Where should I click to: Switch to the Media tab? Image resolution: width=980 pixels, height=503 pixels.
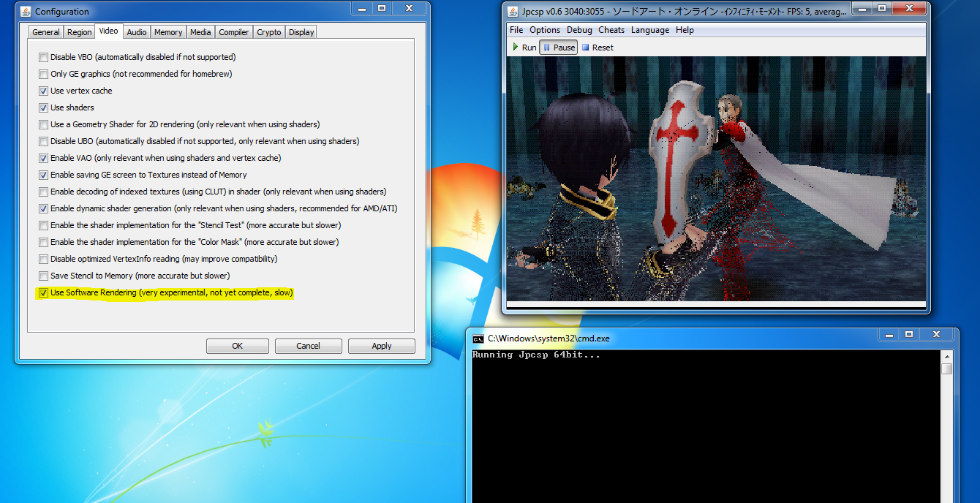click(x=200, y=32)
